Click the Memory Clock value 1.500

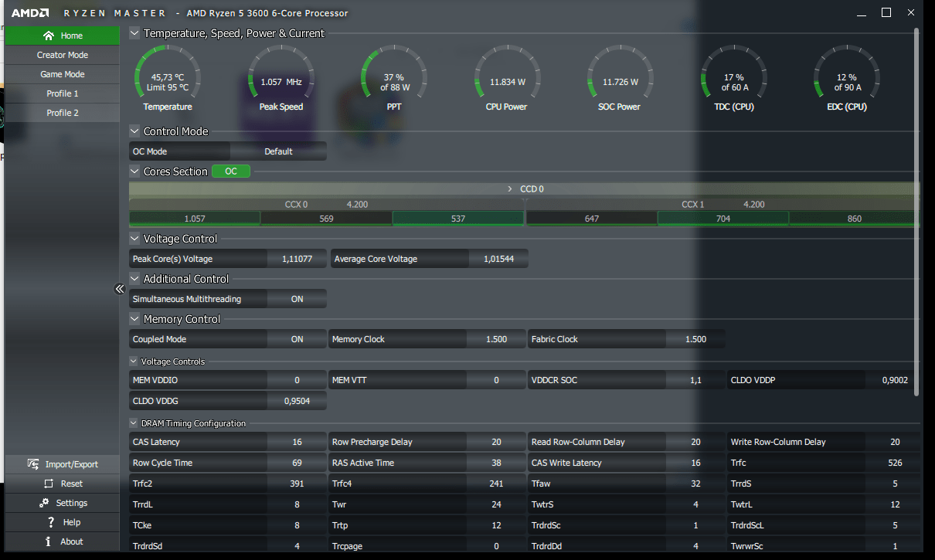(496, 339)
